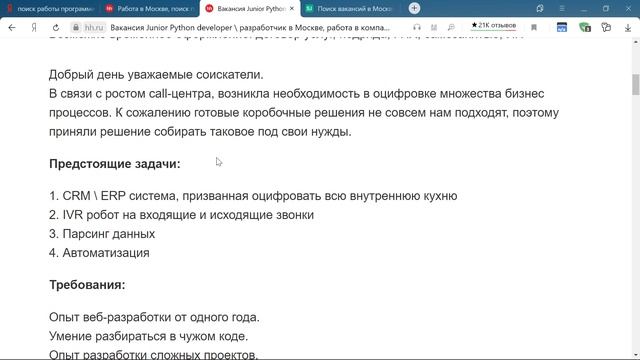Open page search magnifier icon
640x360 pixels.
pos(451,27)
